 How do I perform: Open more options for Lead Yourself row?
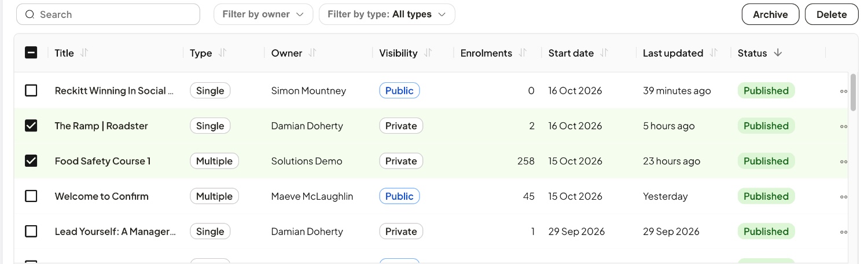[x=844, y=232]
